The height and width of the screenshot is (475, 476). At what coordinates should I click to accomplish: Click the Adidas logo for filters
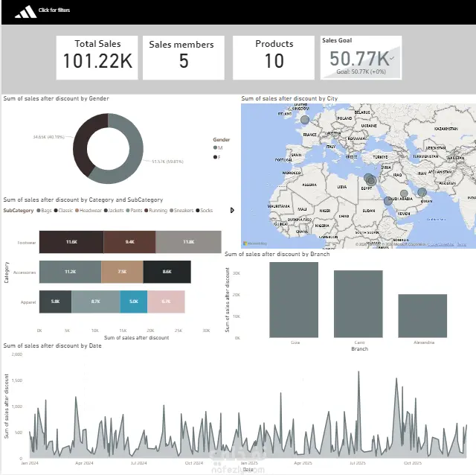tap(26, 12)
